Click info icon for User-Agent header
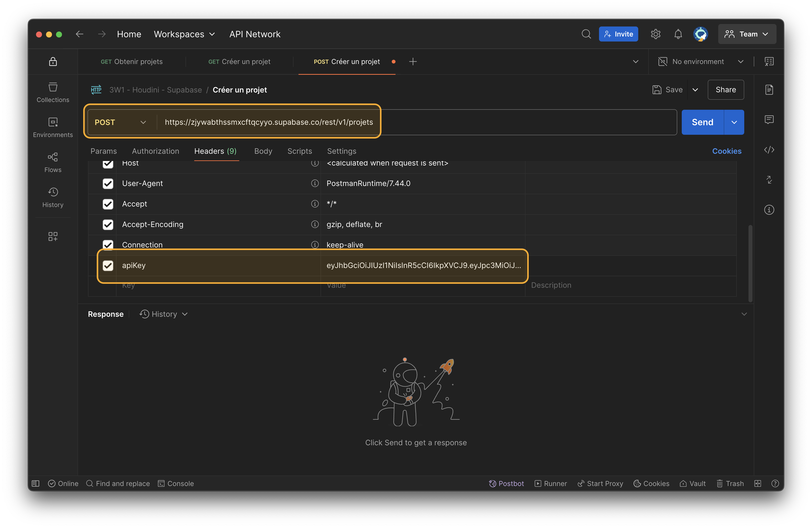Screen dimensions: 812x528 (314, 183)
